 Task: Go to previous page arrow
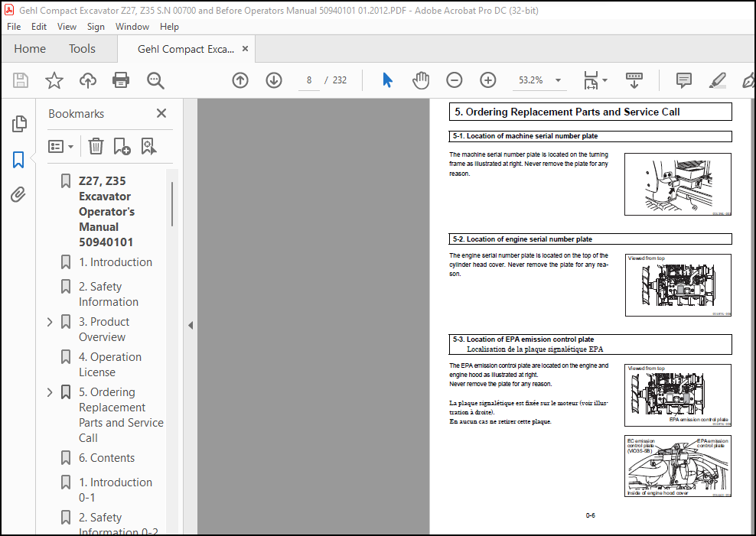(x=240, y=80)
